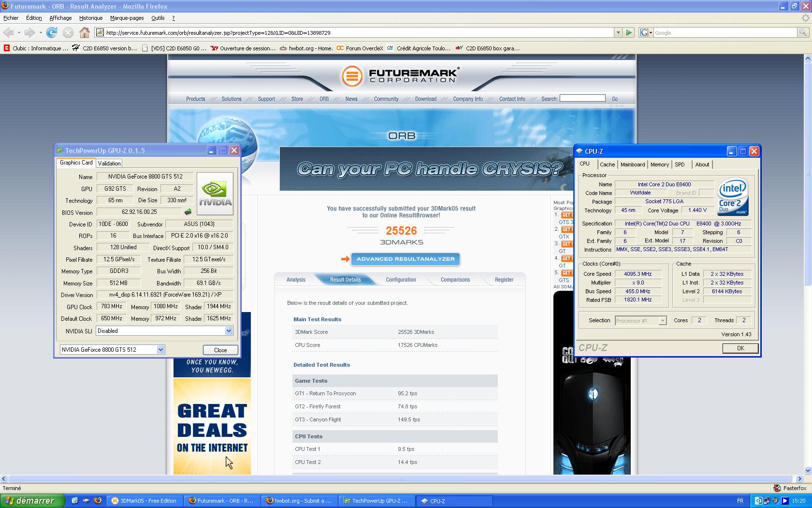Click inside the Google search box
Viewport: 812px width, 508px height.
pos(725,32)
